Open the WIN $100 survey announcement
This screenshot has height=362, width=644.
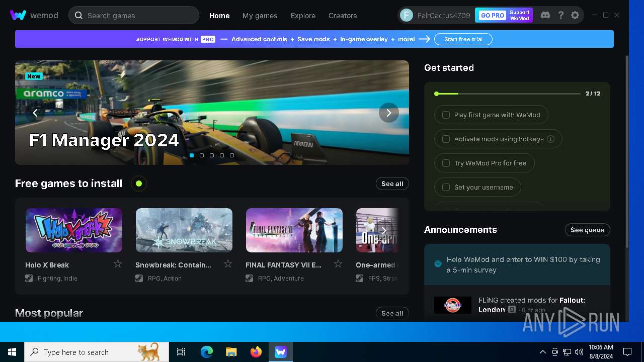point(517,264)
